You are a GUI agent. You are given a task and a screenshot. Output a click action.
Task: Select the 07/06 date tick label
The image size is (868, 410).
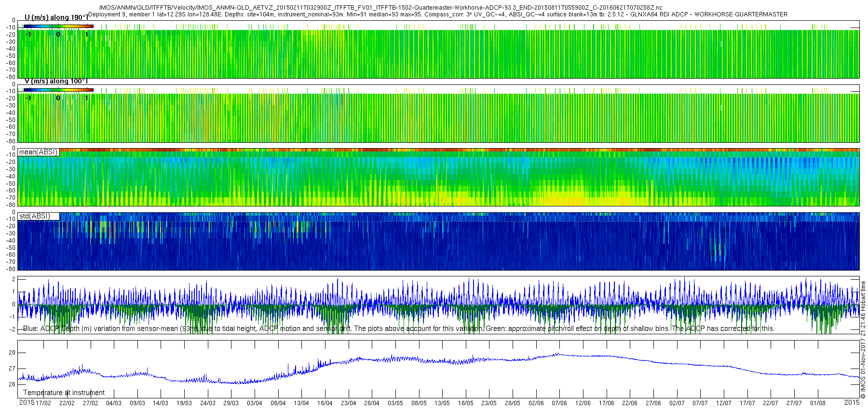[x=559, y=403]
